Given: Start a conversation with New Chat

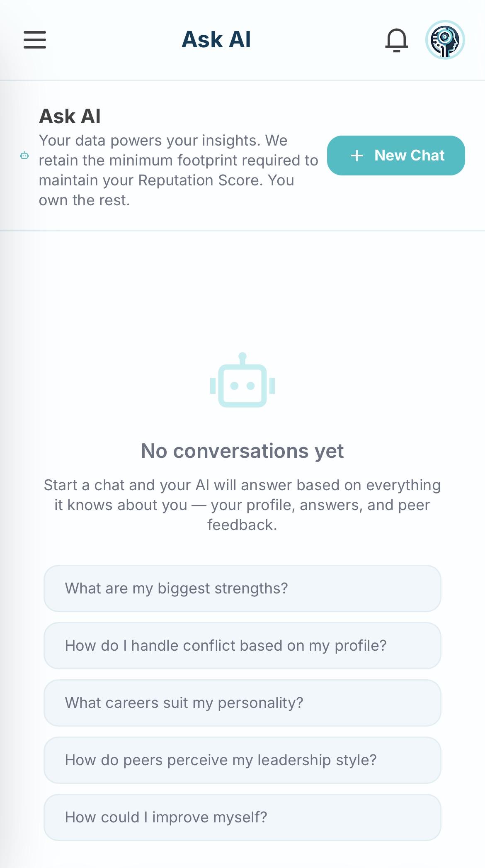Looking at the screenshot, I should tap(396, 156).
